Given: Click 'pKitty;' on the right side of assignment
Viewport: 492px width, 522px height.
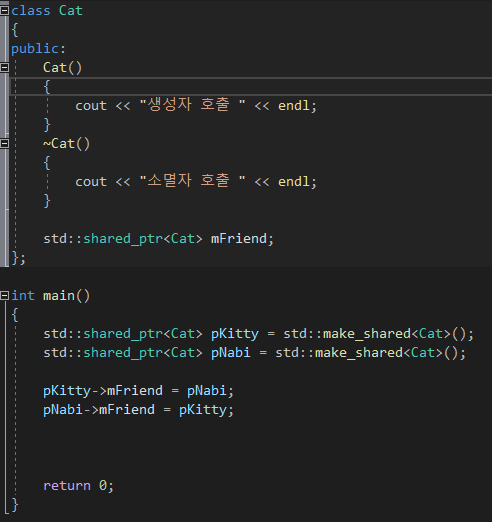Looking at the screenshot, I should coord(207,410).
